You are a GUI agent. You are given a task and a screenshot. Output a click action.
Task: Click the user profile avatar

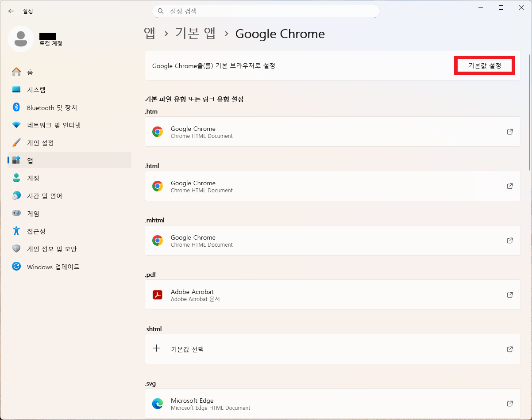pos(21,39)
